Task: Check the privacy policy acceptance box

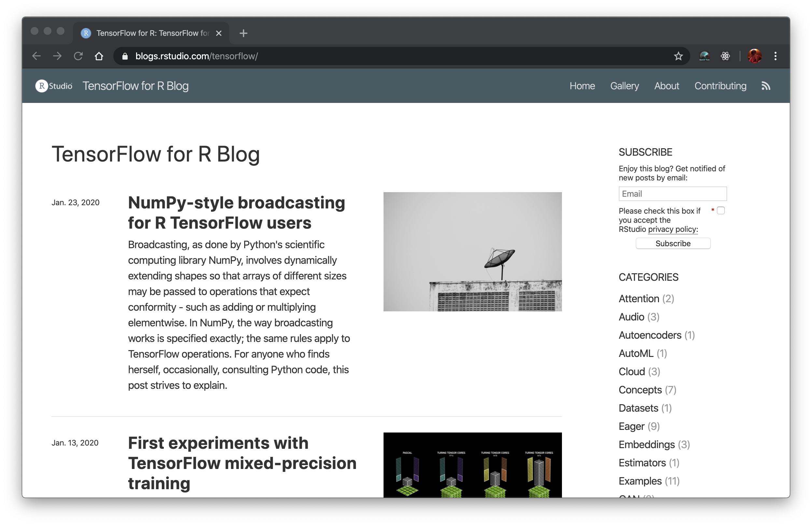Action: click(x=721, y=211)
